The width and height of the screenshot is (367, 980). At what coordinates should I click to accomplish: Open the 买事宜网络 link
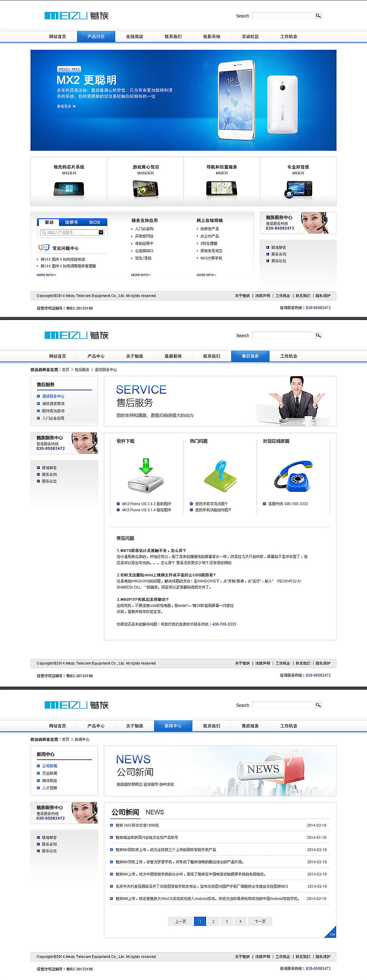tap(144, 236)
